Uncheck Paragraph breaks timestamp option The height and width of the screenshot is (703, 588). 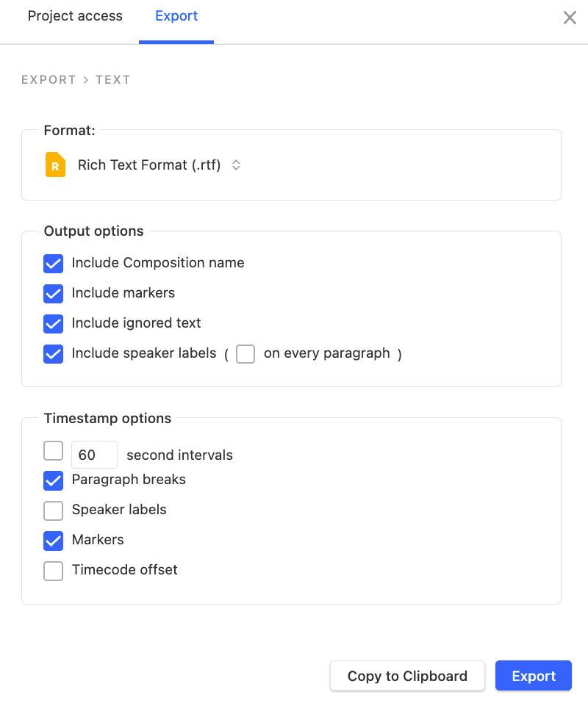(x=54, y=480)
